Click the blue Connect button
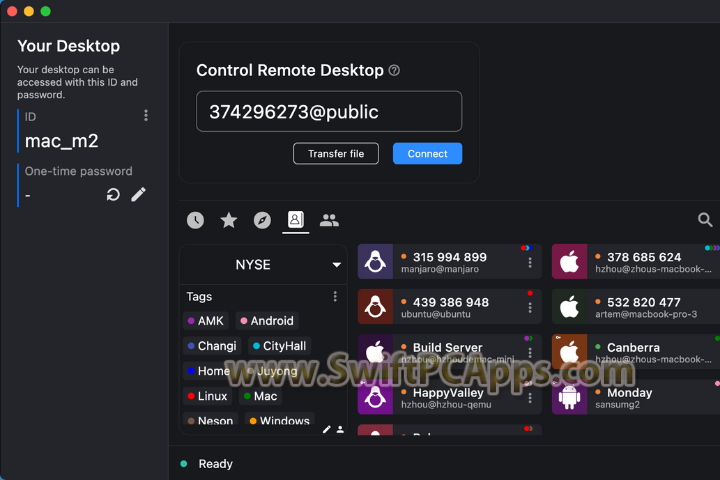Image resolution: width=720 pixels, height=480 pixels. click(x=427, y=153)
